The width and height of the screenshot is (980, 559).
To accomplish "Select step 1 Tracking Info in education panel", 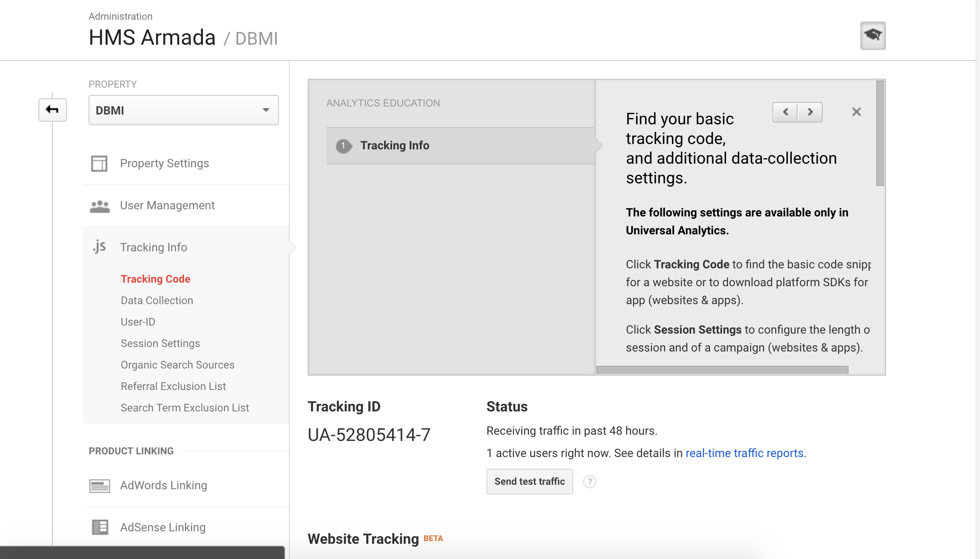I will coord(460,146).
